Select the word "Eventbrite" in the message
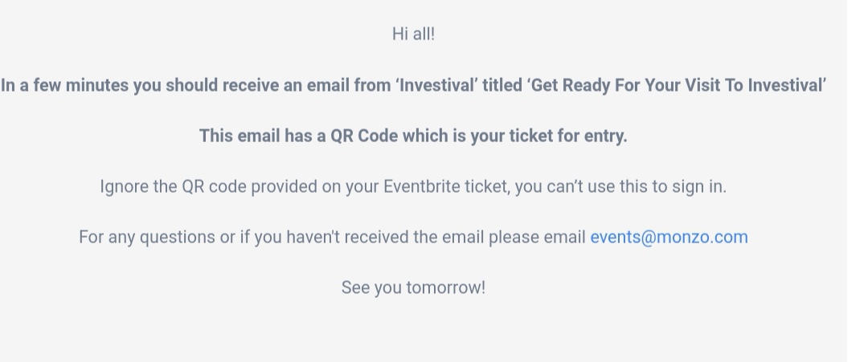868x362 pixels. pyautogui.click(x=422, y=186)
